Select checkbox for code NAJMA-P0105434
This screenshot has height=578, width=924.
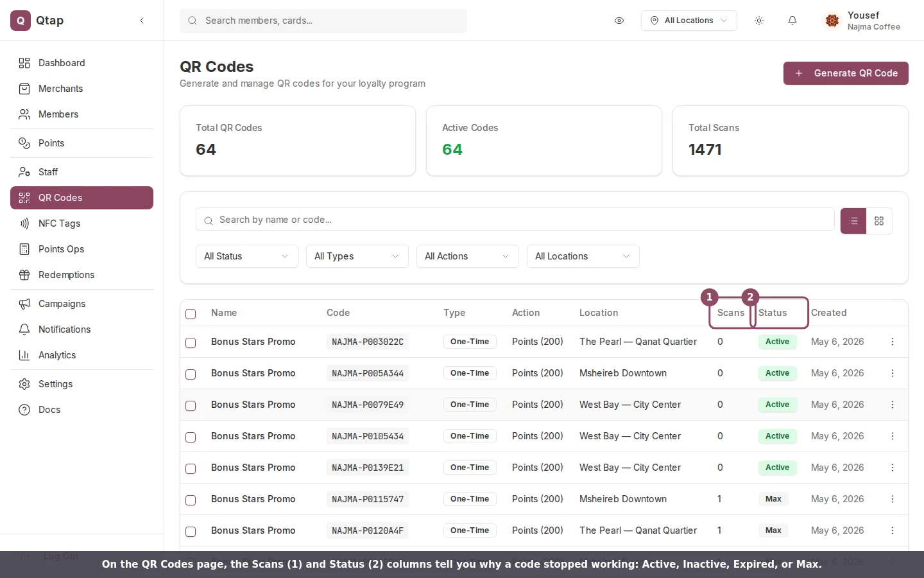(191, 437)
